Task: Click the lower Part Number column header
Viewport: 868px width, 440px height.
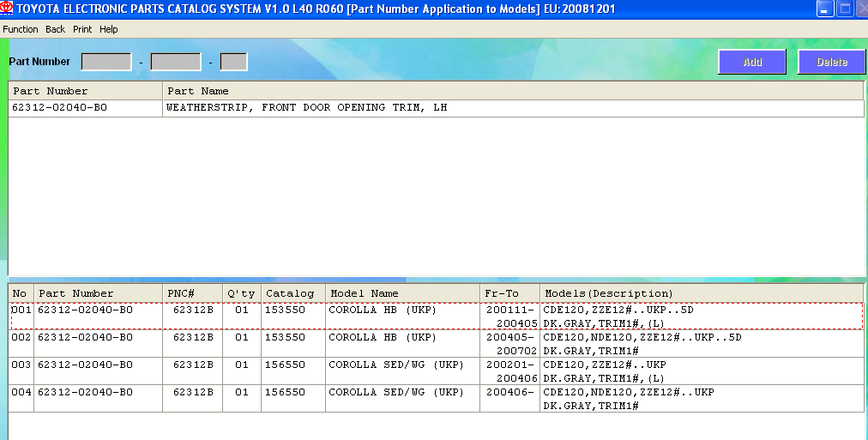Action: coord(98,293)
